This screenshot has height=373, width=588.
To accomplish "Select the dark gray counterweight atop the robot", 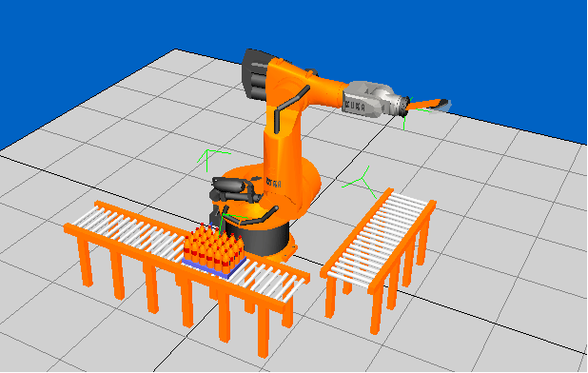I will click(x=256, y=75).
